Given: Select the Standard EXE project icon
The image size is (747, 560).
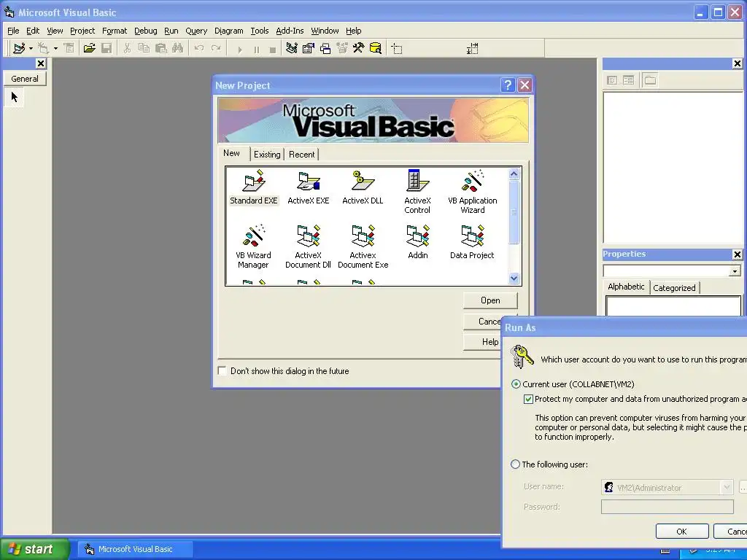Looking at the screenshot, I should 253,187.
